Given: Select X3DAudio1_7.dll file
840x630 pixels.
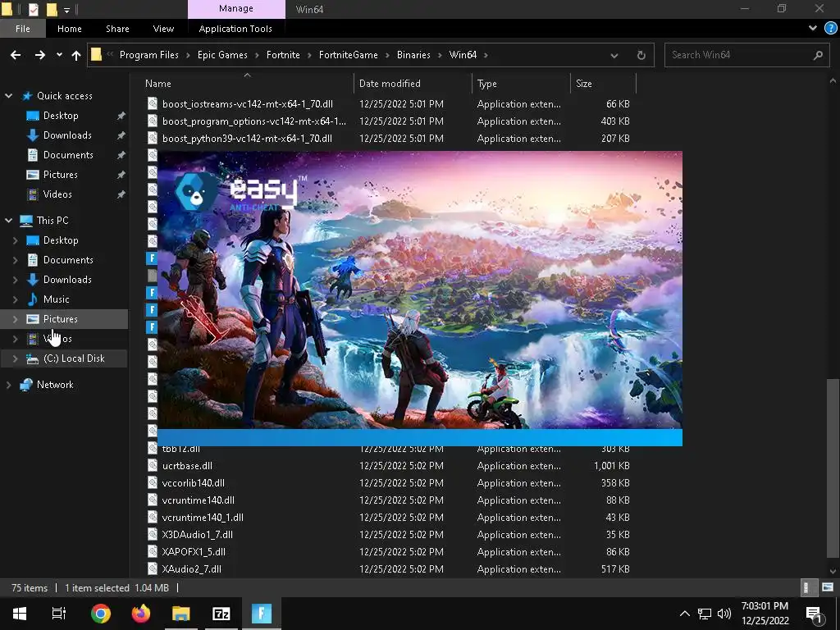Looking at the screenshot, I should click(x=197, y=534).
